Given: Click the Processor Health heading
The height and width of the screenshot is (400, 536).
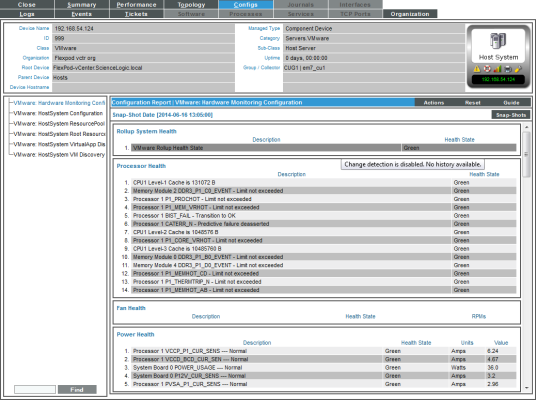Looking at the screenshot, I should point(141,166).
